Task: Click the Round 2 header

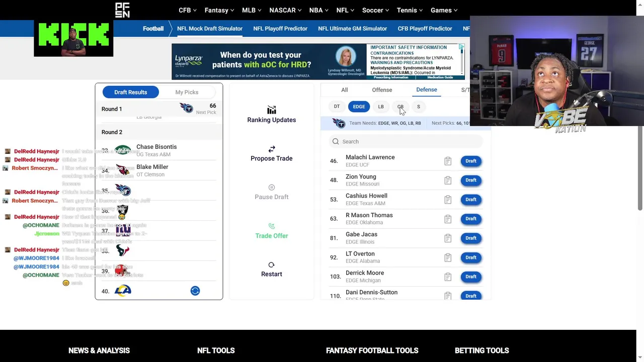Action: [159, 132]
